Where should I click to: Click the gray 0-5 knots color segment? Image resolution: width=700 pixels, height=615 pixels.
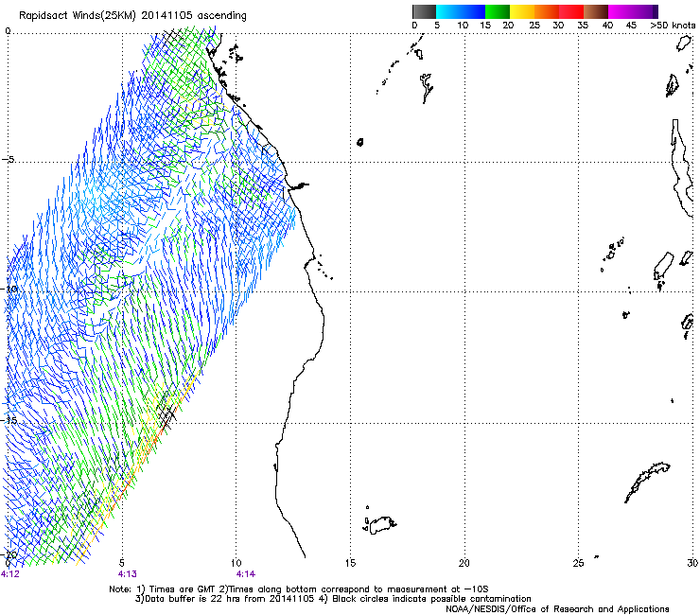pos(425,11)
